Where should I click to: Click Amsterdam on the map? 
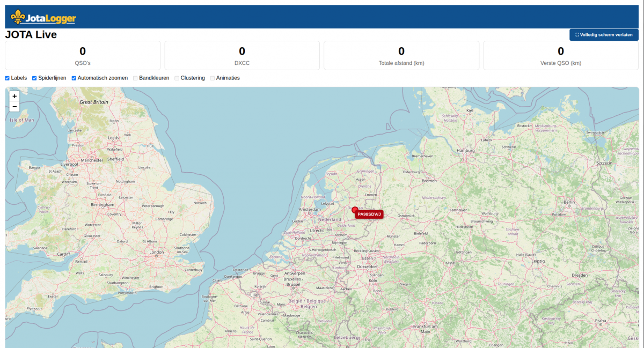tap(310, 209)
